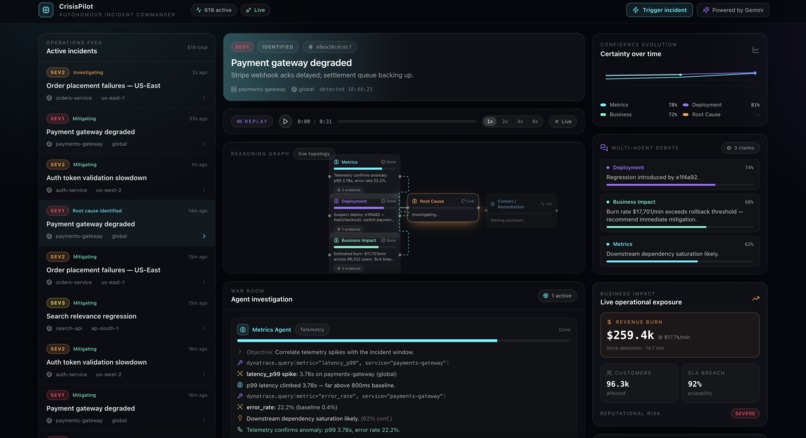Toggle Metrics series in certainty chart legend
This screenshot has height=438, width=806.
click(639, 105)
